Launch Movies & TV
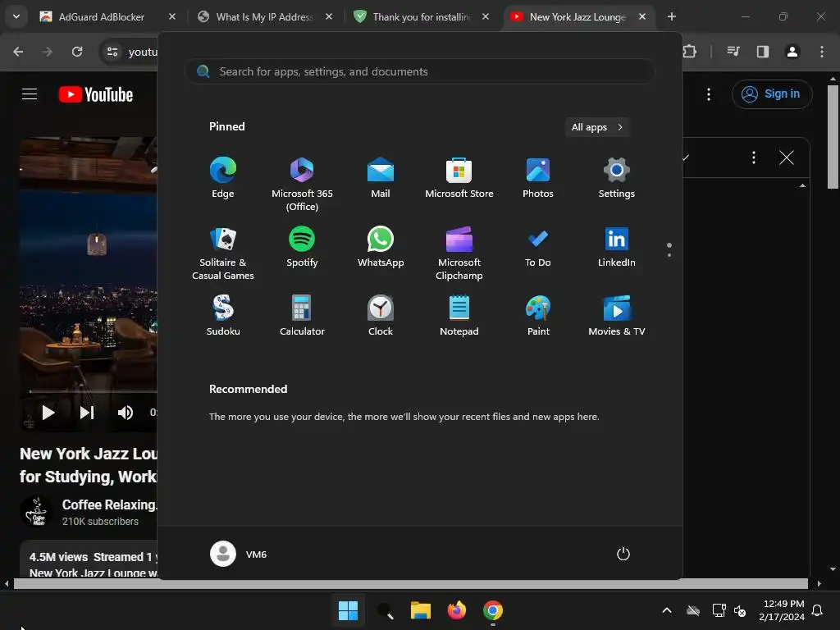840x630 pixels. coord(617,316)
